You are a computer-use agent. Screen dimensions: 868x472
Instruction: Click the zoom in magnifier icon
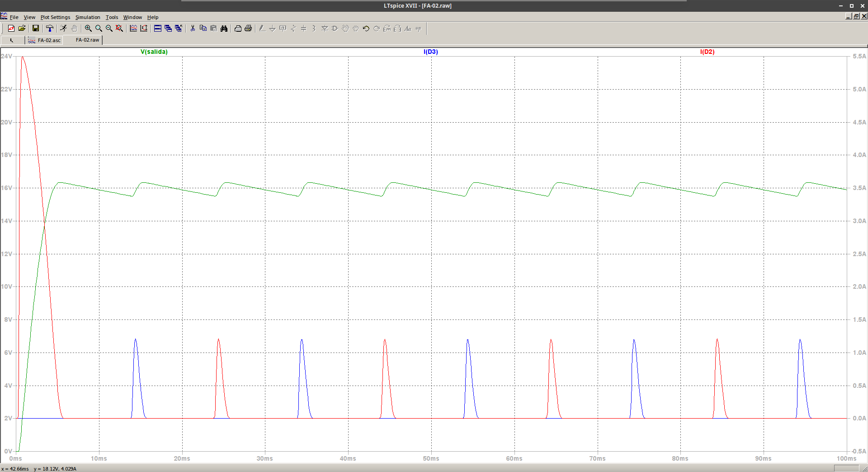[x=88, y=29]
